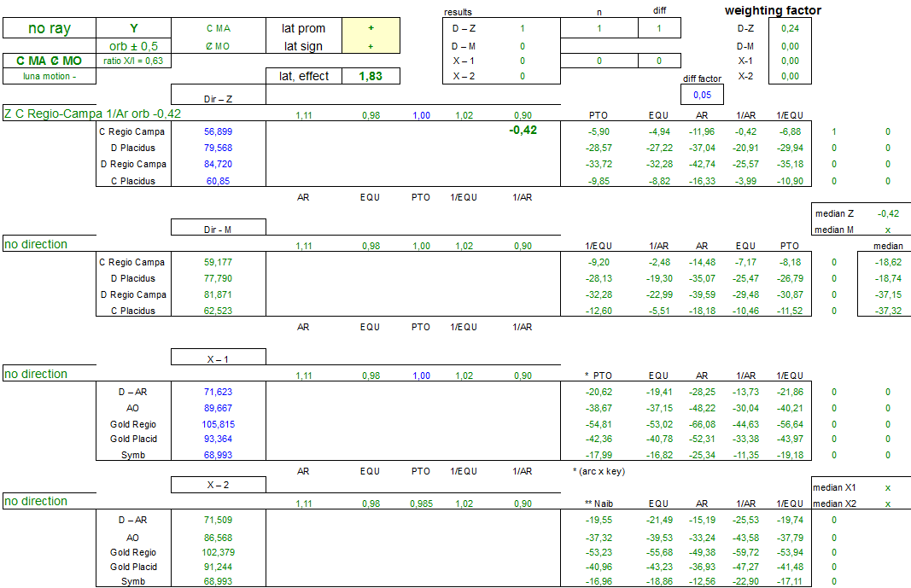
Task: Select the 'X – 1' section label
Action: tap(218, 360)
